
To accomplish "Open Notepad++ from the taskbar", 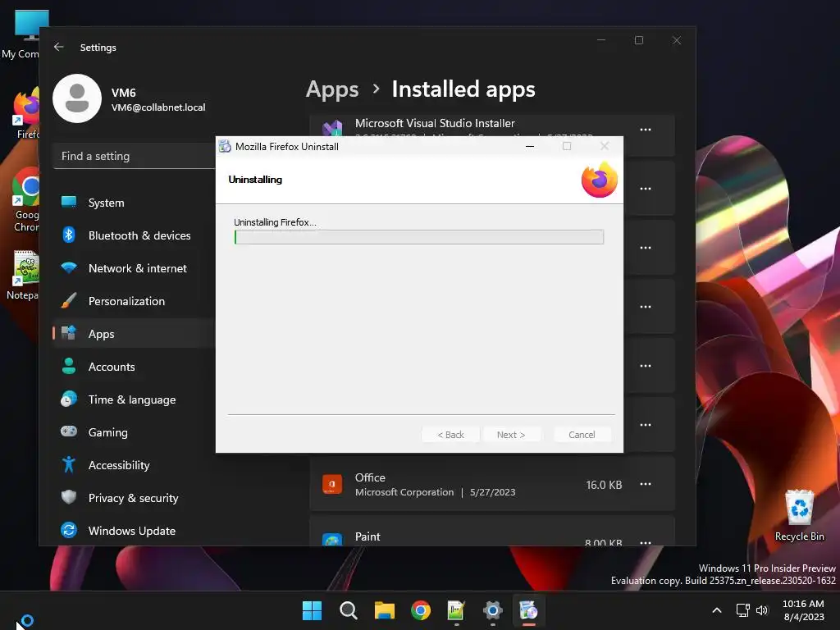I will coord(456,610).
